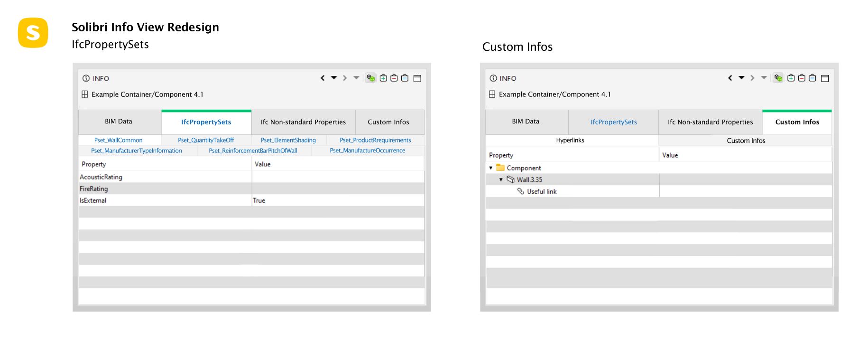Toggle the green cubes icon in Custom Infos panel

coord(778,78)
